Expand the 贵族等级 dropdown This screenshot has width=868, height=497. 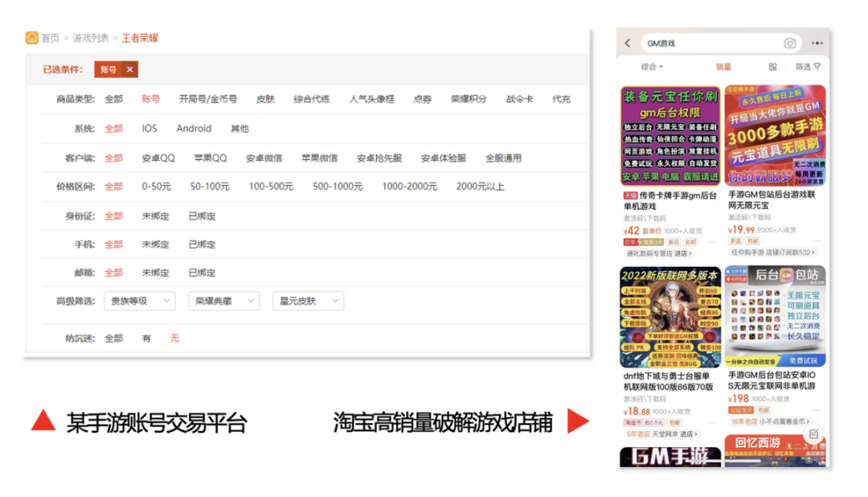point(140,301)
